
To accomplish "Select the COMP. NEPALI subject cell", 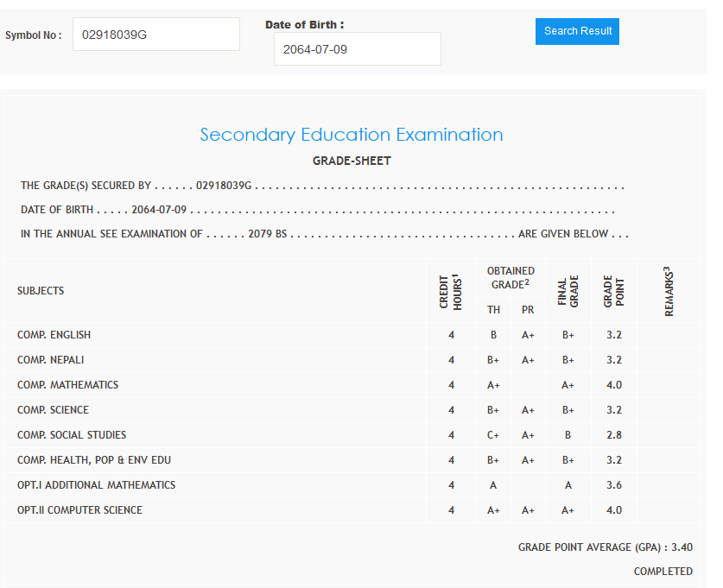I will tap(50, 360).
